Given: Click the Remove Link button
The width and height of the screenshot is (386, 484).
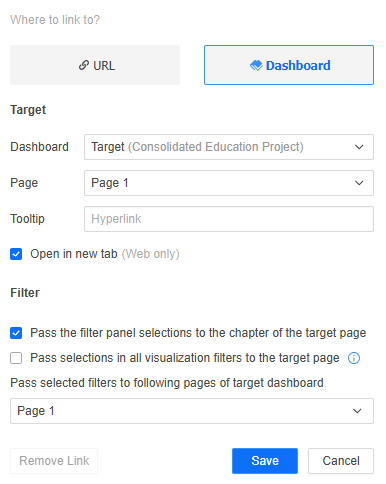Looking at the screenshot, I should [x=54, y=461].
